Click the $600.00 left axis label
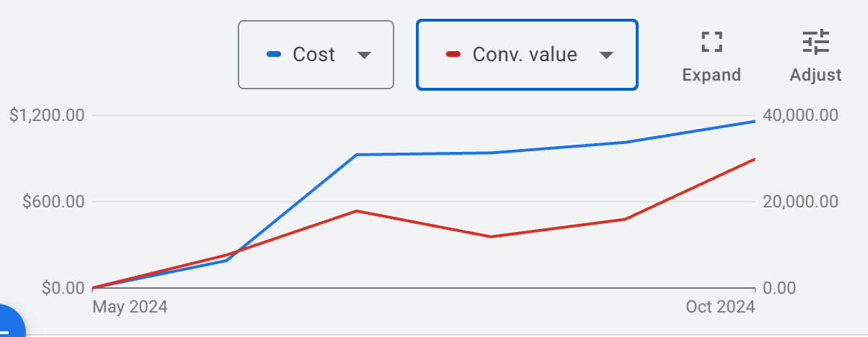Screen dimensions: 868x337 point(53,202)
